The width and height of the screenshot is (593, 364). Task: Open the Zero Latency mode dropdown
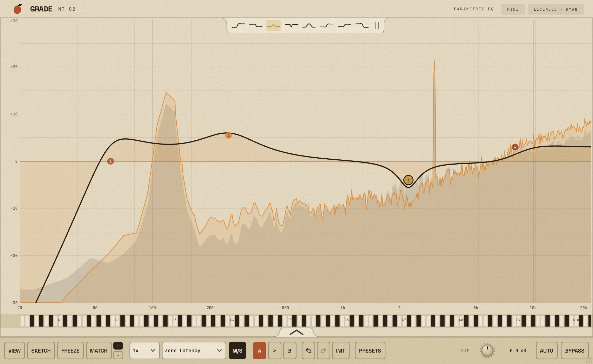pyautogui.click(x=194, y=350)
